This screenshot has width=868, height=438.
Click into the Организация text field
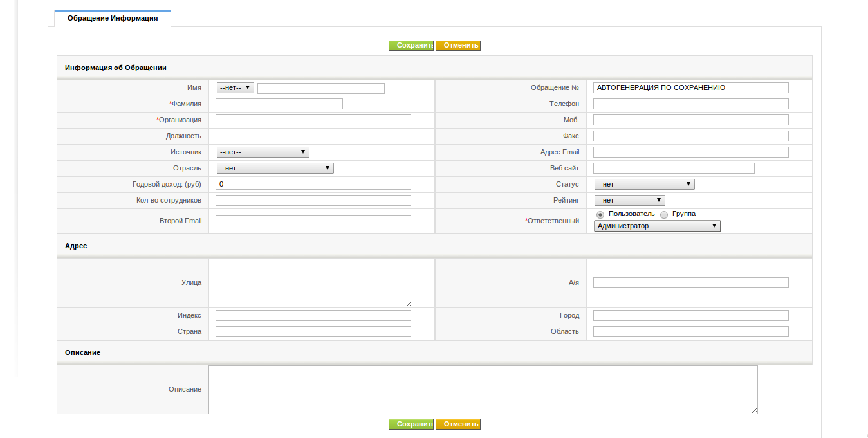click(x=313, y=120)
